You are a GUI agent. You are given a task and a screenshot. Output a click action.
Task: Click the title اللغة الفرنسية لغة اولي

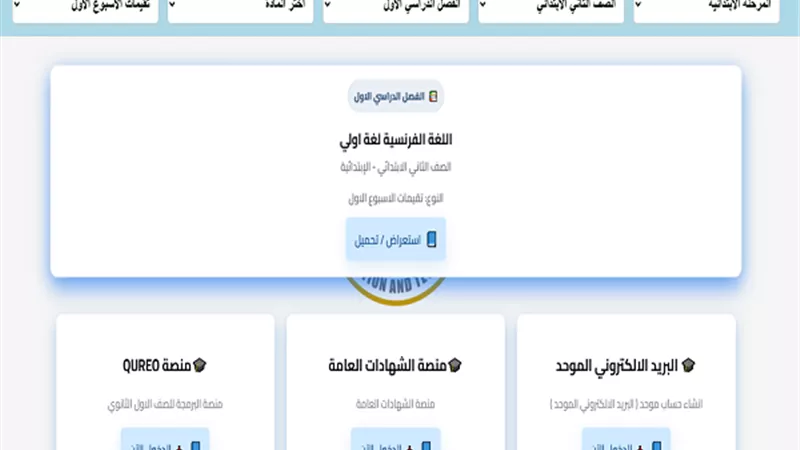tap(396, 139)
